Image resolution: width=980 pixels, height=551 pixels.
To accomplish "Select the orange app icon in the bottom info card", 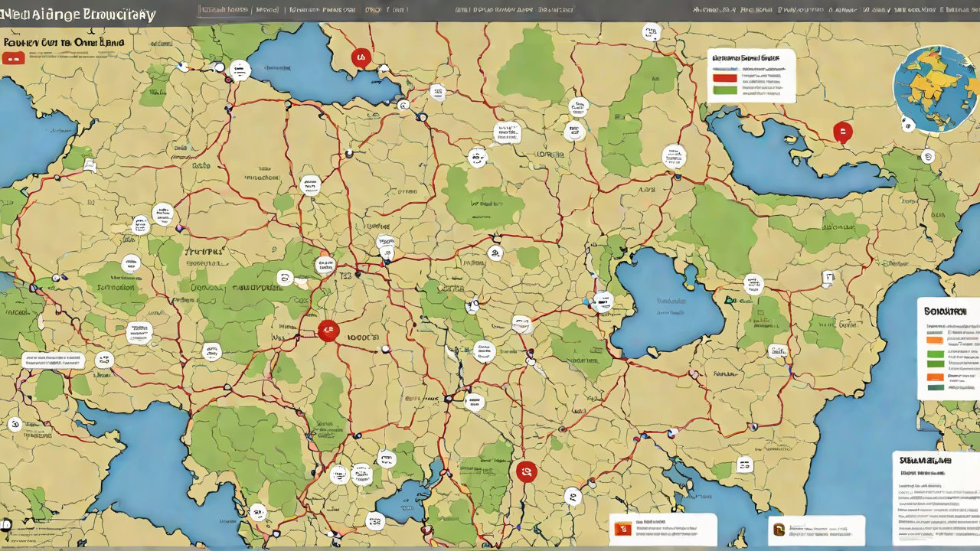I will (622, 528).
